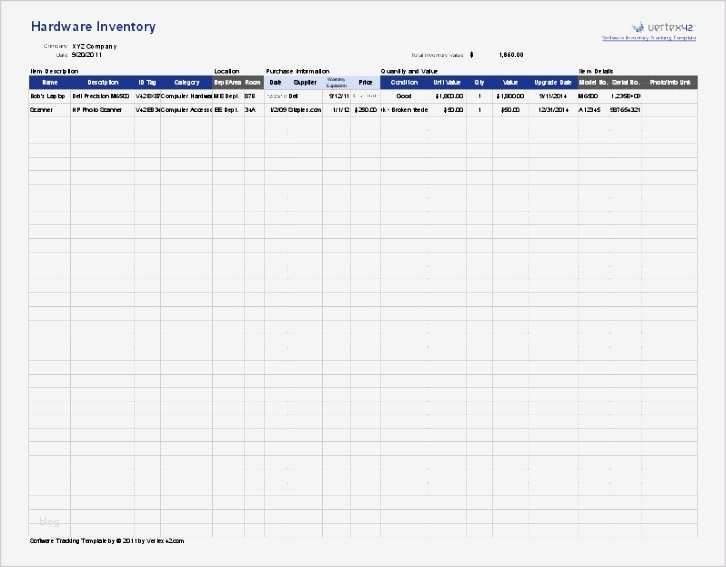Click the Warranty Expiration column header

pyautogui.click(x=337, y=82)
